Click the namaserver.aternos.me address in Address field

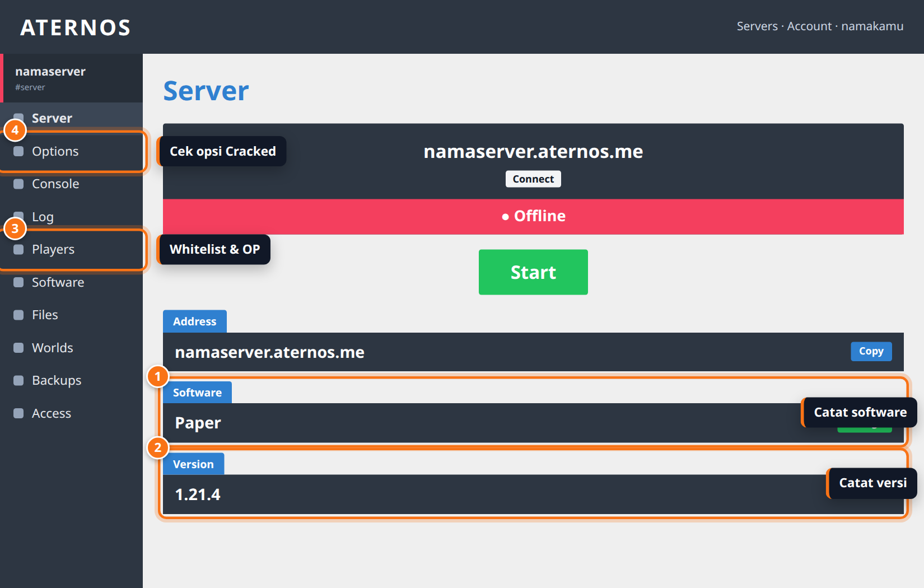point(269,352)
